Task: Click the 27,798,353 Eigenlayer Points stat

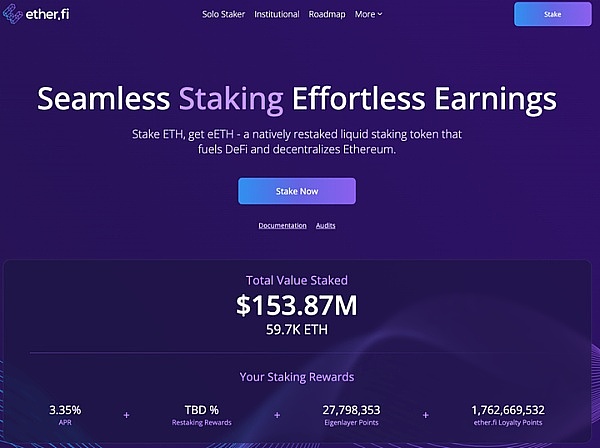Action: 351,410
